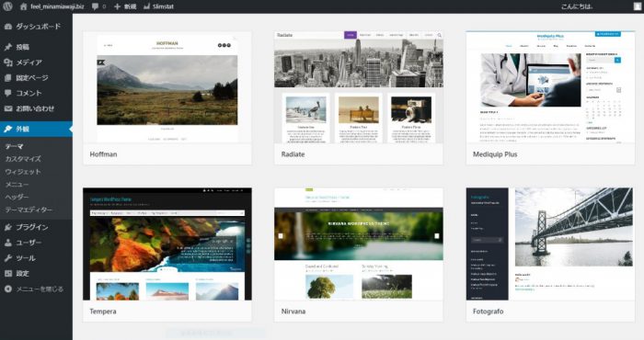Screen dimensions: 644x340
Task: Click the Hoffman theme name
Action: click(x=103, y=154)
